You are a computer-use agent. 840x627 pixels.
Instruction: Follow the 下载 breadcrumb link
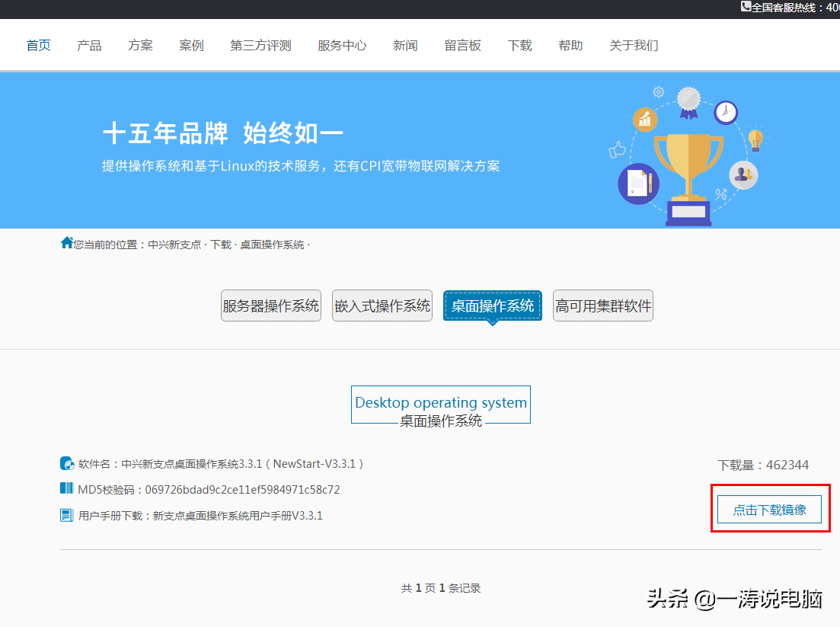[221, 245]
